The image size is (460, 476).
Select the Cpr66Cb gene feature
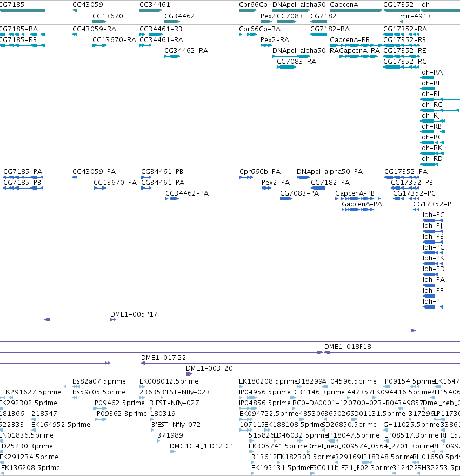coord(248,10)
